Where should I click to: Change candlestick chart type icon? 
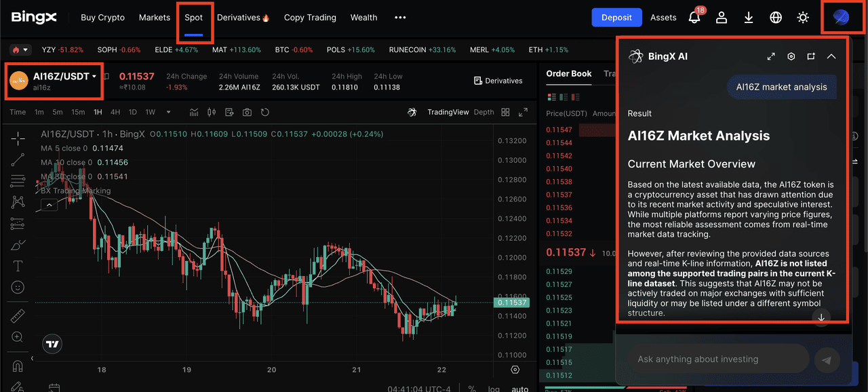pyautogui.click(x=211, y=112)
